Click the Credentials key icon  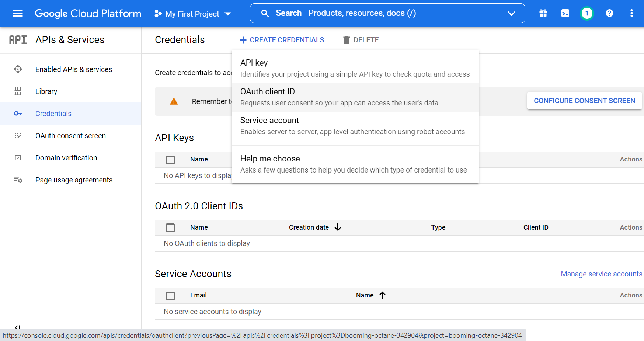18,114
